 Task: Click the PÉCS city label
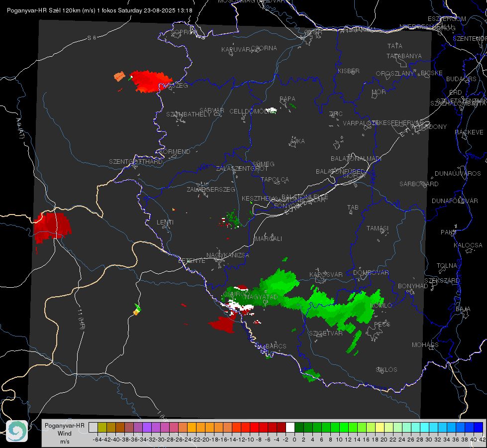[382, 324]
